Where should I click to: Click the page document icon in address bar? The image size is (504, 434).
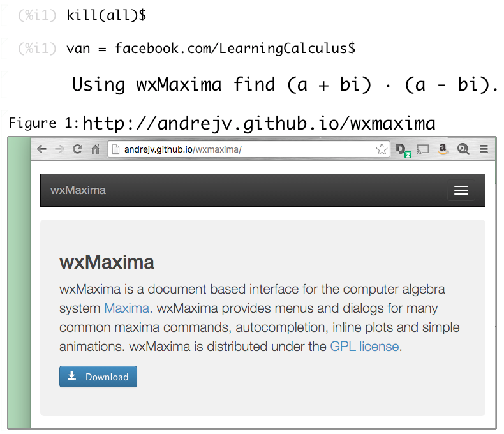pyautogui.click(x=115, y=149)
